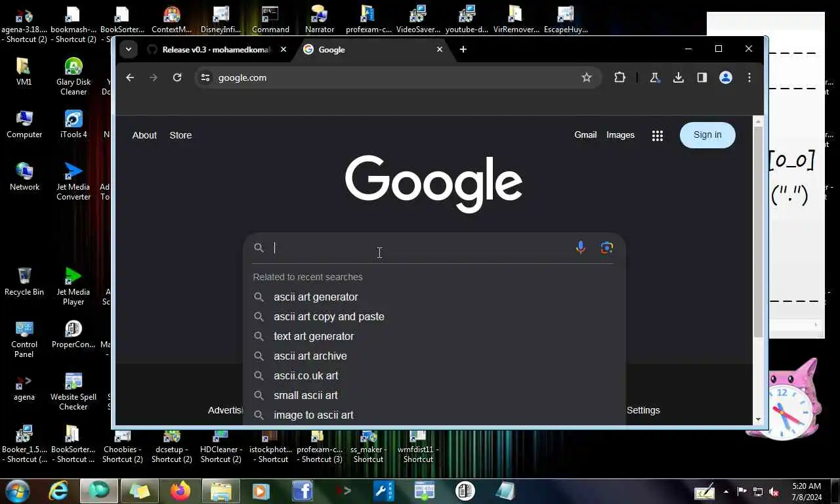
Task: Start voice search with the microphone icon
Action: 580,247
